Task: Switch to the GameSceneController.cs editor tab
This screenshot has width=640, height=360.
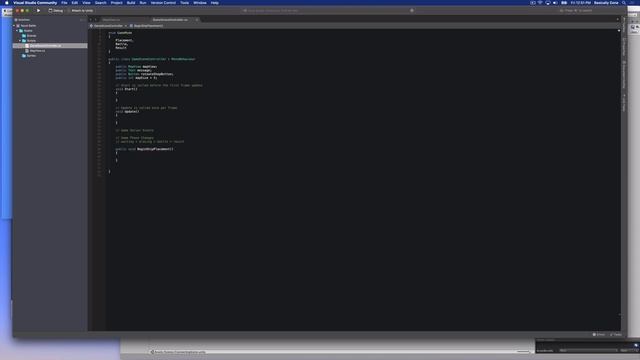Action: click(x=170, y=20)
